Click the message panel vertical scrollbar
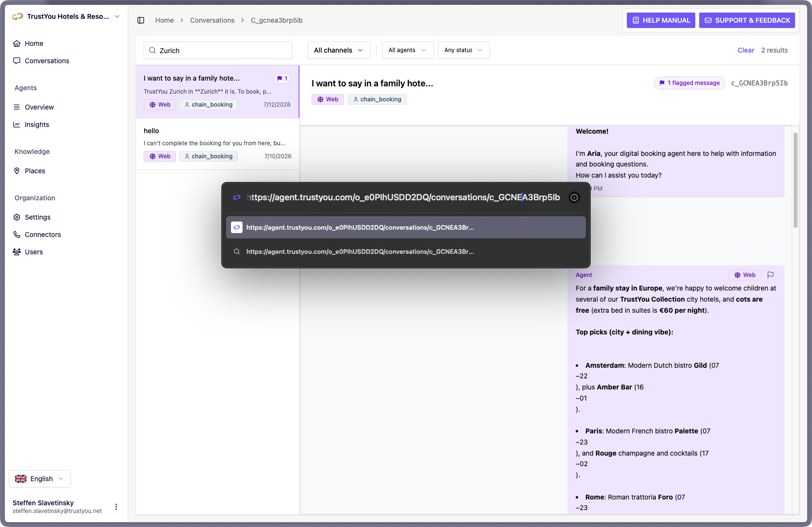The image size is (812, 527). point(796,180)
